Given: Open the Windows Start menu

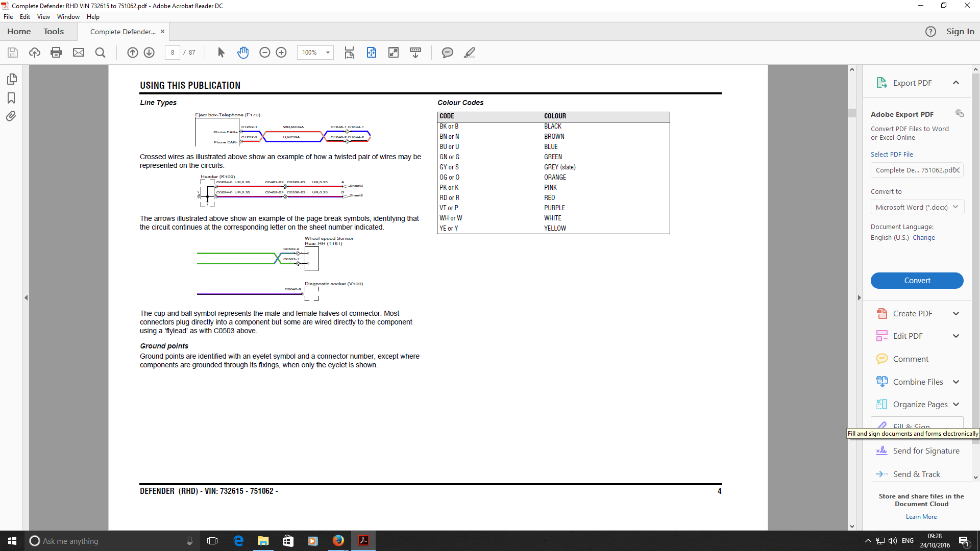Looking at the screenshot, I should point(12,541).
